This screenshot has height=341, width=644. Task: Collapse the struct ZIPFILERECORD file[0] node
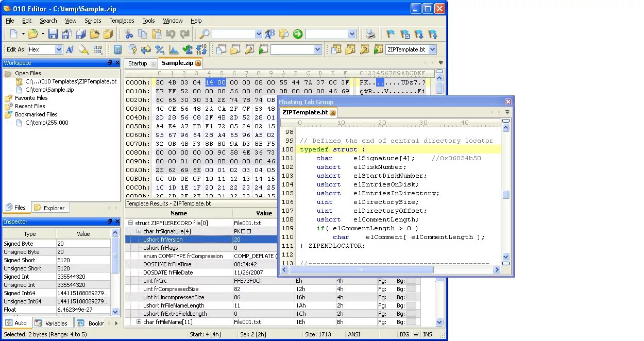coord(130,223)
